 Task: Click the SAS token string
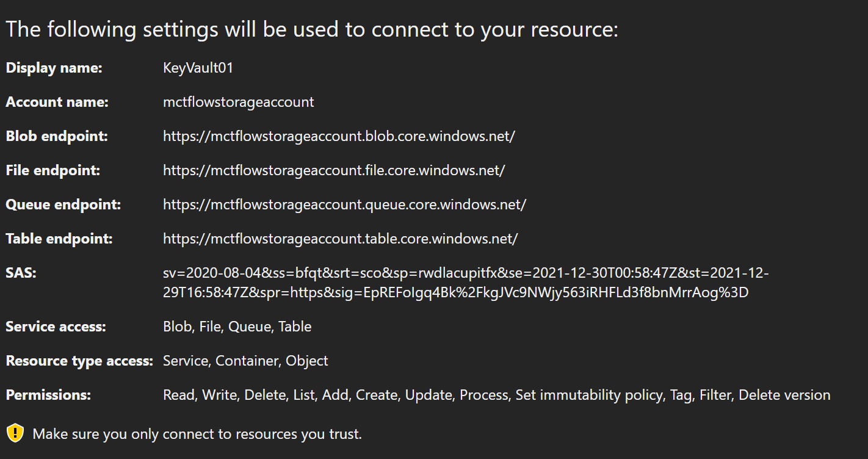464,283
